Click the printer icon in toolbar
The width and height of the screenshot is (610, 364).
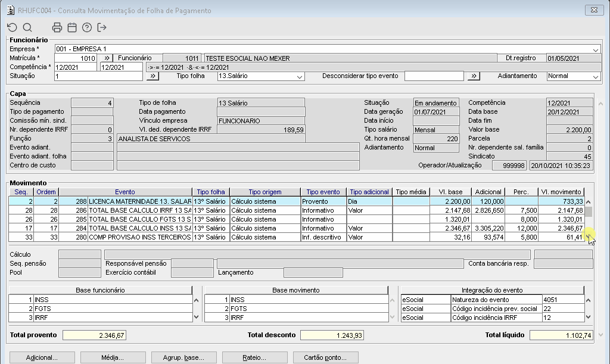(57, 27)
